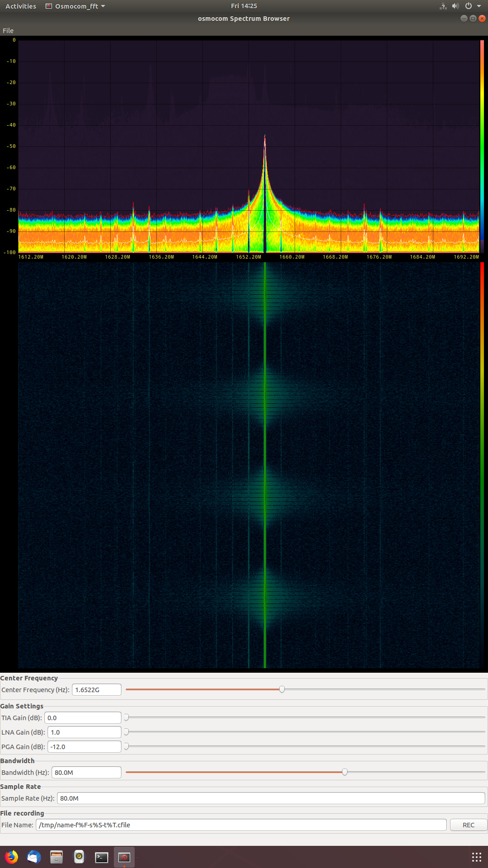Open the Files manager from the dock
This screenshot has width=488, height=868.
coord(56,857)
